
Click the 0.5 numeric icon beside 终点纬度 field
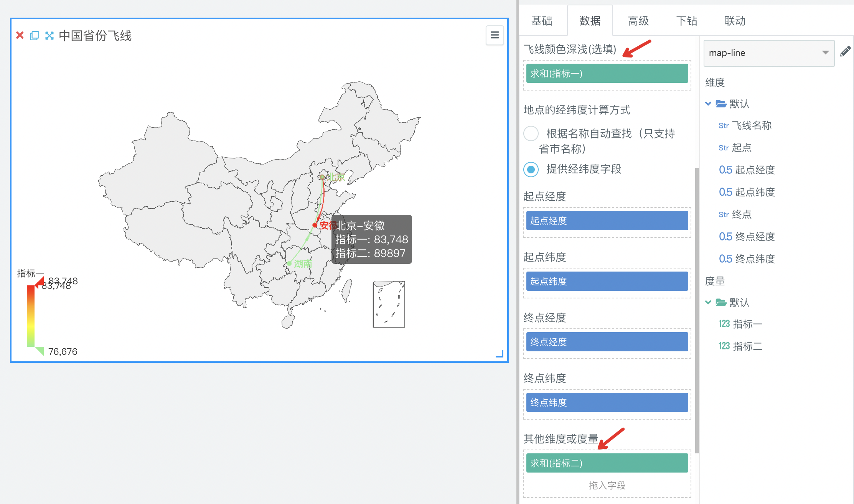click(725, 259)
